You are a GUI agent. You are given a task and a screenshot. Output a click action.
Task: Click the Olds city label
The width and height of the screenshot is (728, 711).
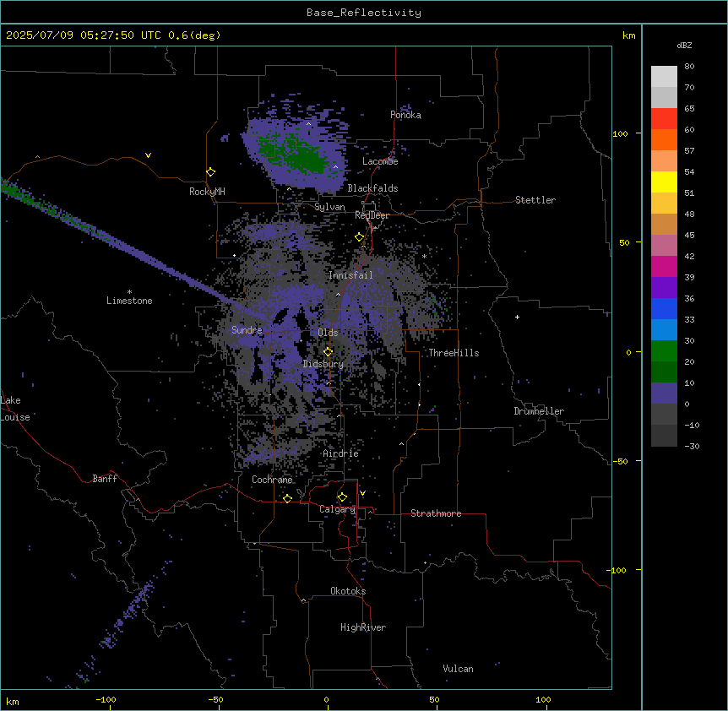click(x=328, y=333)
